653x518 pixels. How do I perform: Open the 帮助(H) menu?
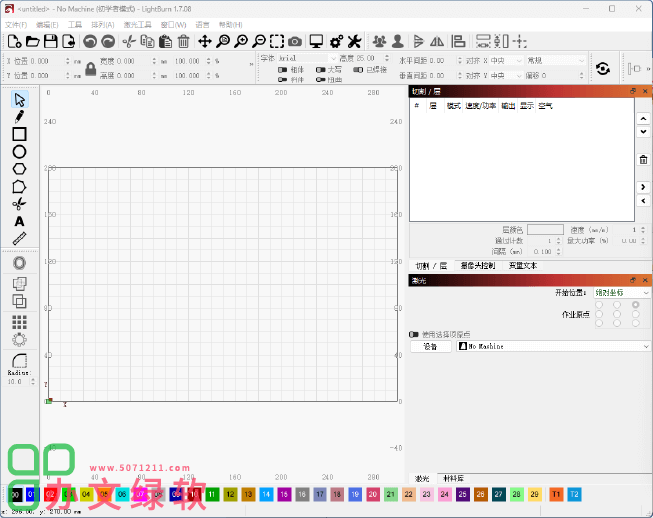pyautogui.click(x=230, y=25)
